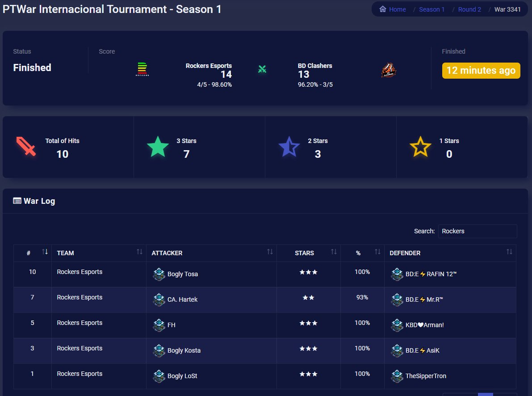Click the yellow outlined 1 Stars icon

(x=420, y=147)
